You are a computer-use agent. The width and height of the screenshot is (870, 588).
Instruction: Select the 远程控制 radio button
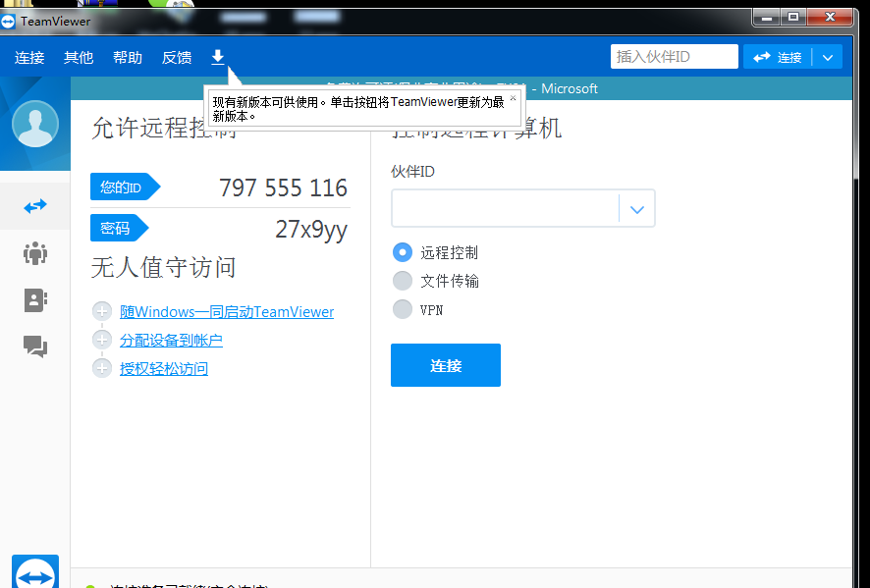pyautogui.click(x=403, y=252)
